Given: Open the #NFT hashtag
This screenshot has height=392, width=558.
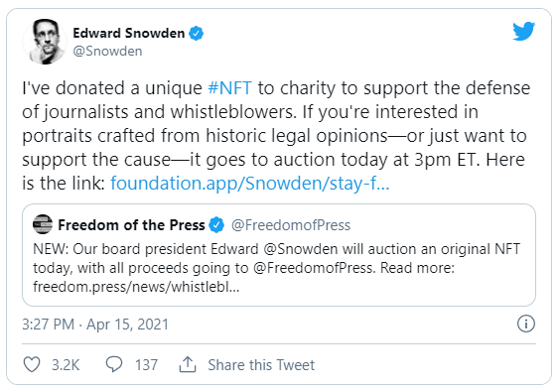Looking at the screenshot, I should tap(230, 88).
